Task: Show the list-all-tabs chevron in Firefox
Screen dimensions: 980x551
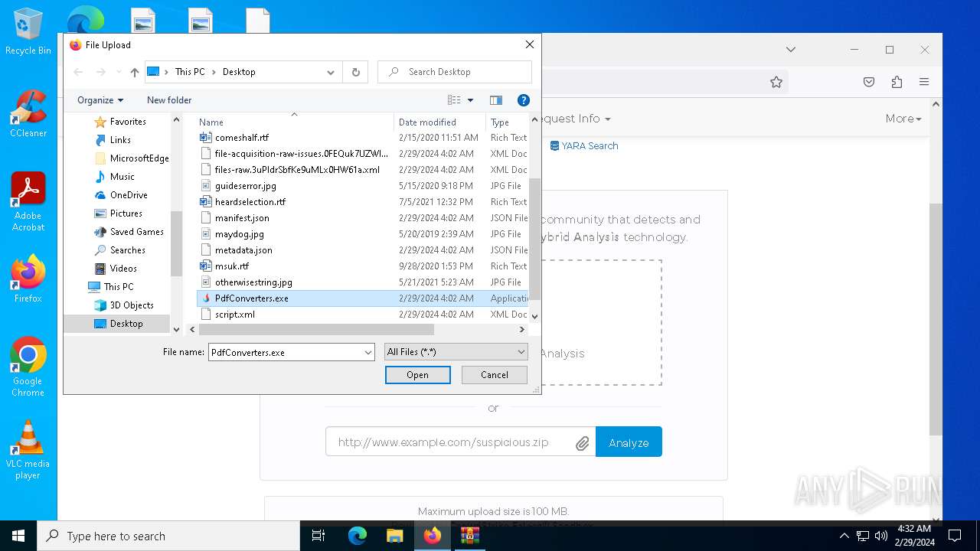Action: tap(791, 50)
